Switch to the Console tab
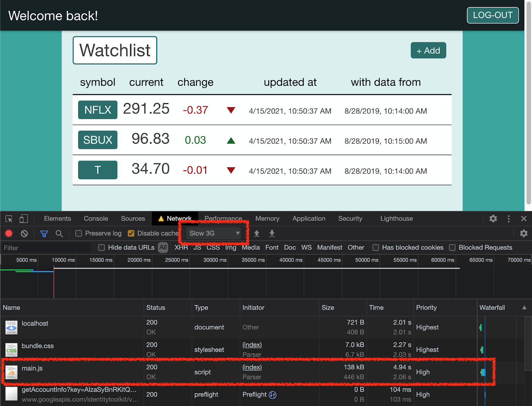532x406 pixels. pyautogui.click(x=96, y=218)
